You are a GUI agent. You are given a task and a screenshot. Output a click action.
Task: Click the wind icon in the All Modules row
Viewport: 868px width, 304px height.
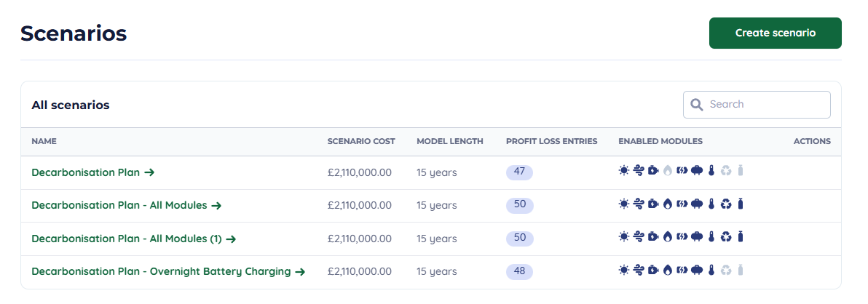coord(638,204)
